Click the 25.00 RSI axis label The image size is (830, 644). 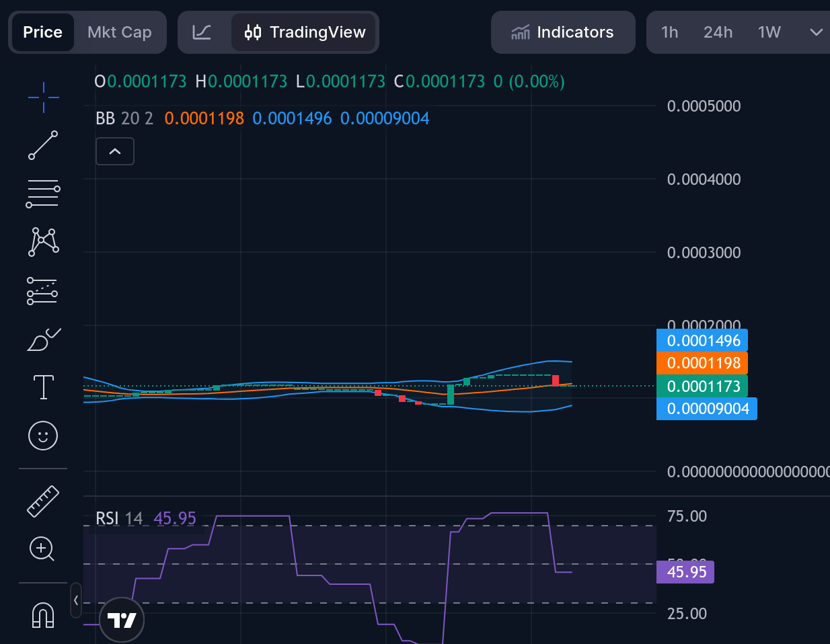[687, 614]
